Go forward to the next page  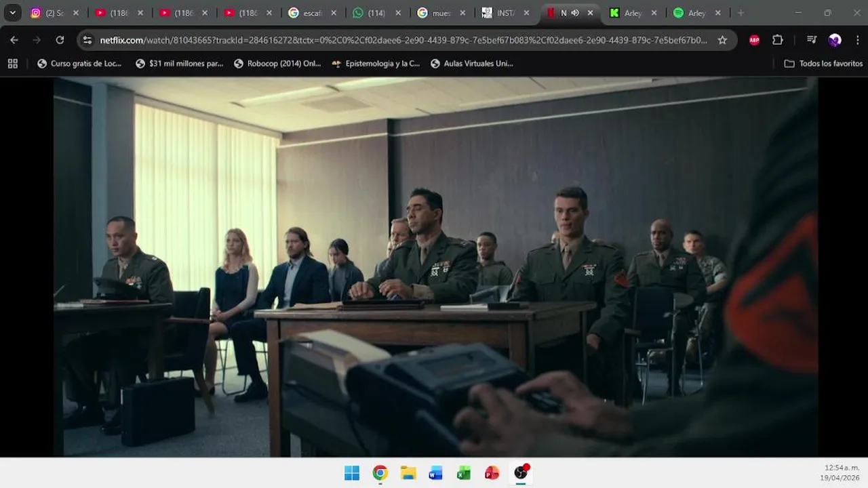click(x=37, y=40)
